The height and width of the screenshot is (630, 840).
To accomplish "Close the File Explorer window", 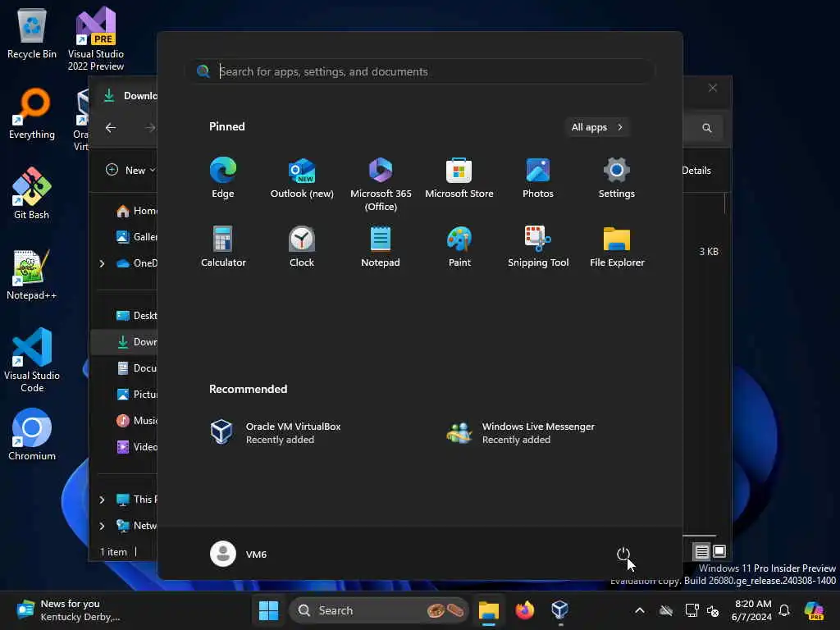I will [713, 88].
